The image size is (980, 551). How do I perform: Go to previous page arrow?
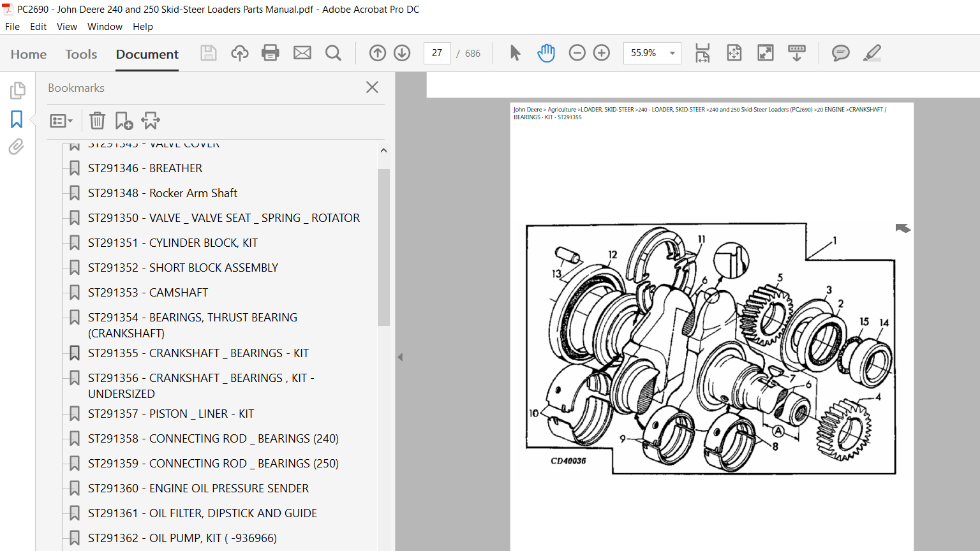point(378,53)
